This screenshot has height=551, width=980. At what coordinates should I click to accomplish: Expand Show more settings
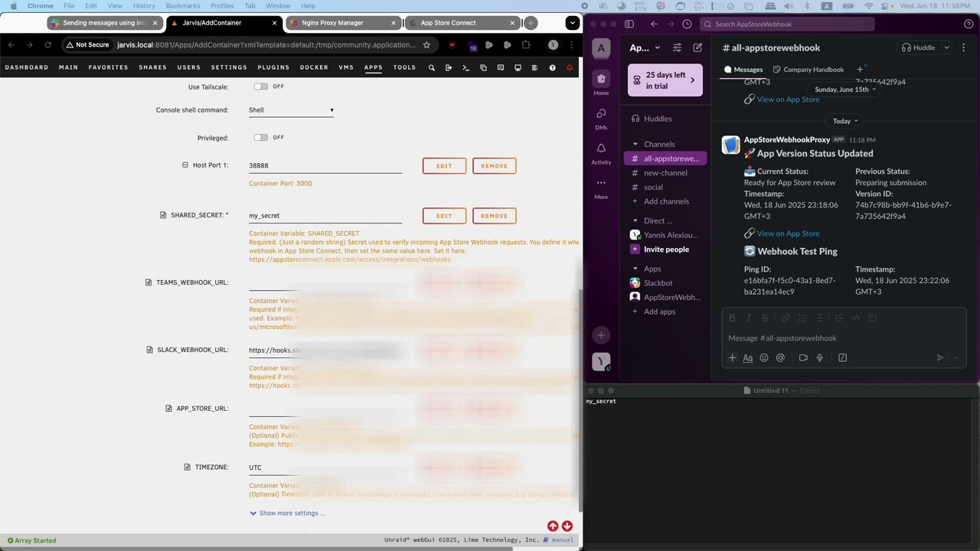point(287,513)
